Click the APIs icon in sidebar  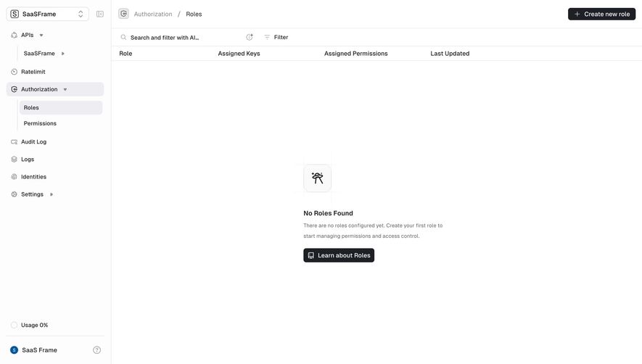click(x=14, y=36)
